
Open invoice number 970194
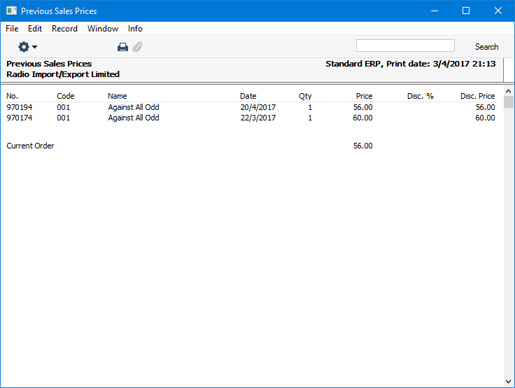pyautogui.click(x=19, y=107)
